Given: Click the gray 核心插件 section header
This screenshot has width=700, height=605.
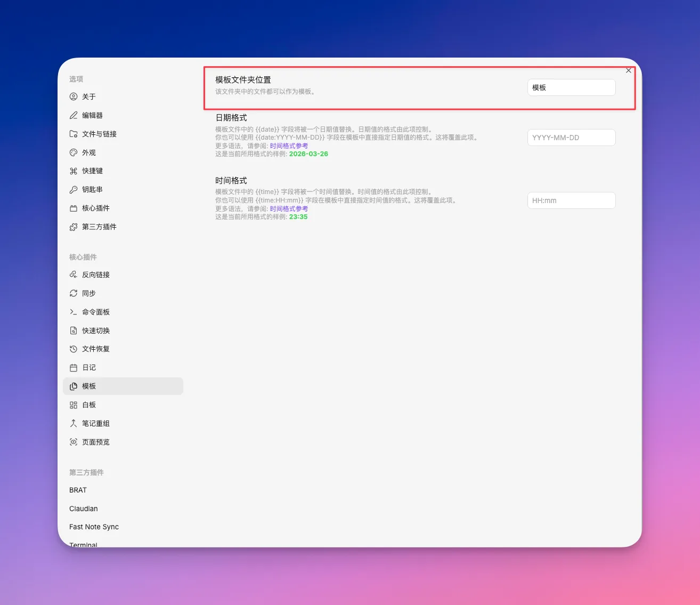Looking at the screenshot, I should pyautogui.click(x=83, y=257).
